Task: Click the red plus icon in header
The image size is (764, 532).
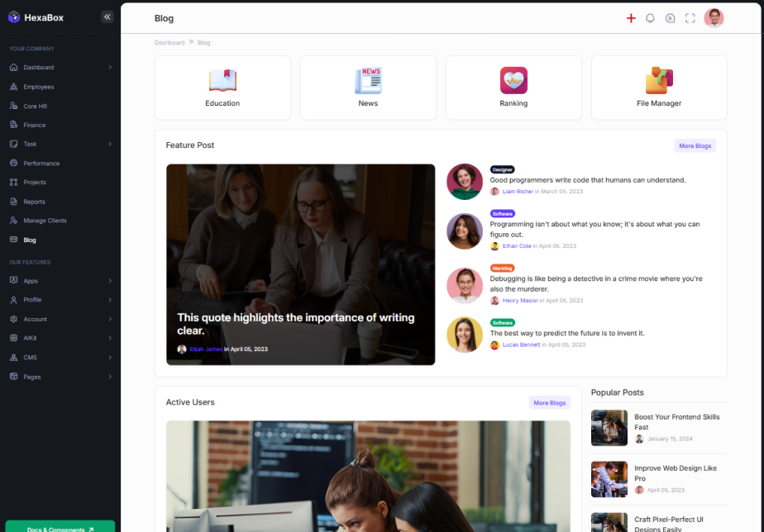Action: [x=631, y=18]
